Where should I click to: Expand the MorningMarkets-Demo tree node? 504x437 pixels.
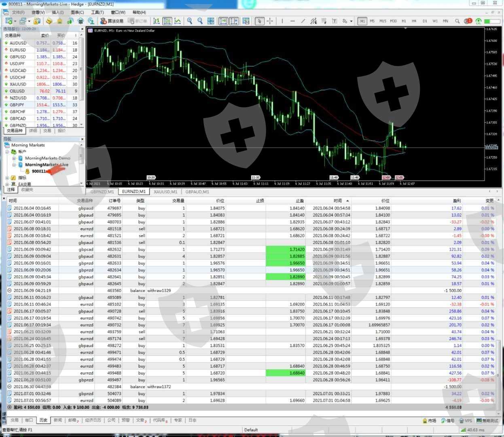pos(14,158)
